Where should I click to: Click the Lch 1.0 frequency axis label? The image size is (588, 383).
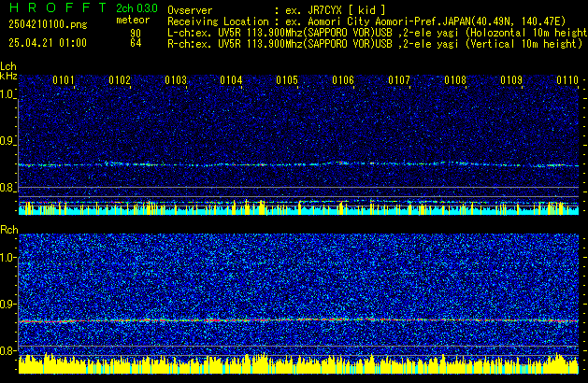point(7,94)
